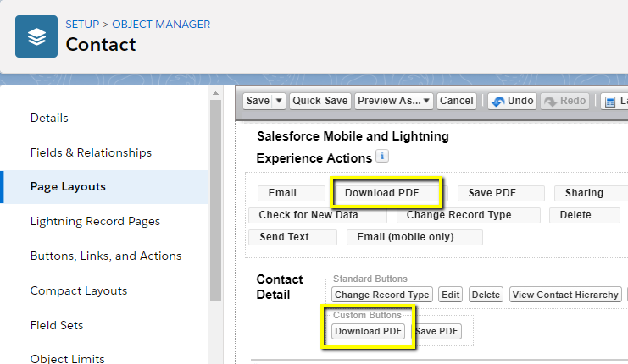Select the Email action

point(292,193)
